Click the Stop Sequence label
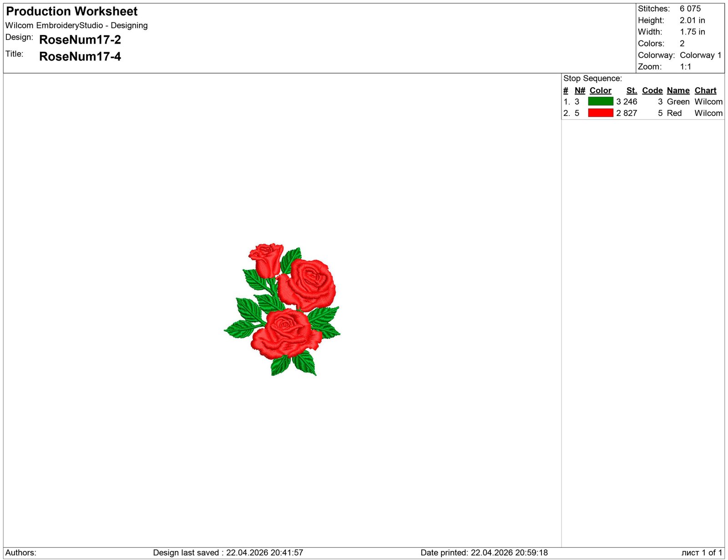Image resolution: width=728 pixels, height=560 pixels. 592,78
